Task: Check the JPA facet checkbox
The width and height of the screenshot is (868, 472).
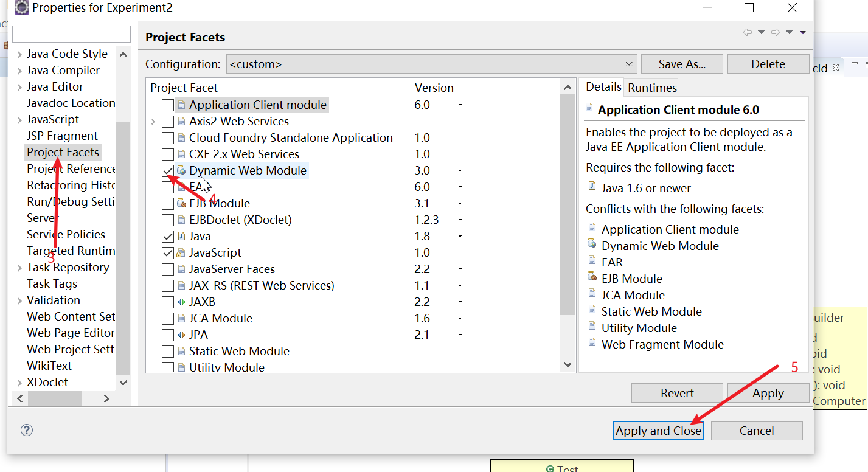Action: point(168,335)
